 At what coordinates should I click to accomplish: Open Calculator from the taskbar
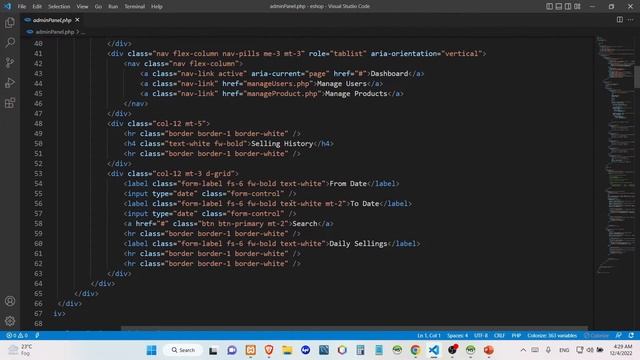tap(360, 350)
